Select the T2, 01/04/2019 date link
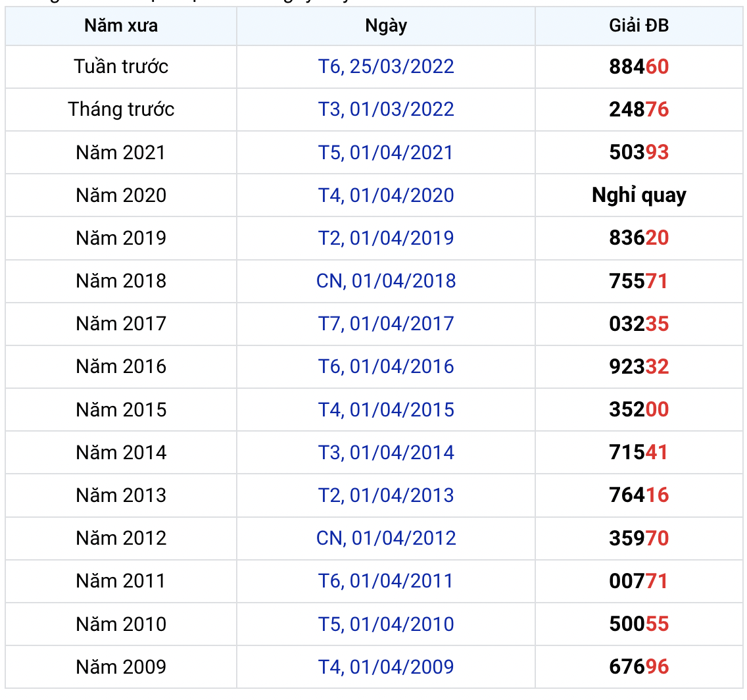 coord(386,238)
